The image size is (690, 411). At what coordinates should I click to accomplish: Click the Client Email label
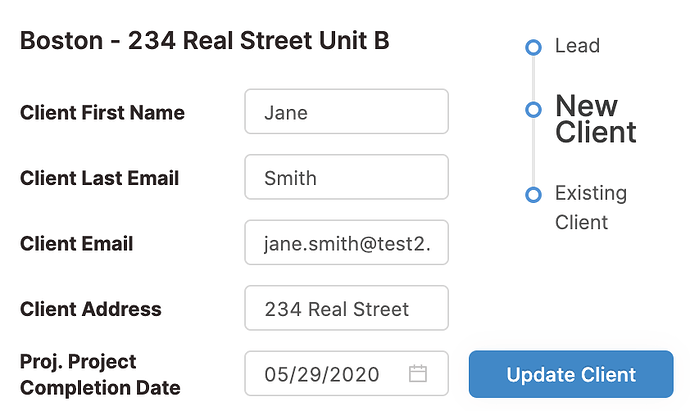click(77, 244)
